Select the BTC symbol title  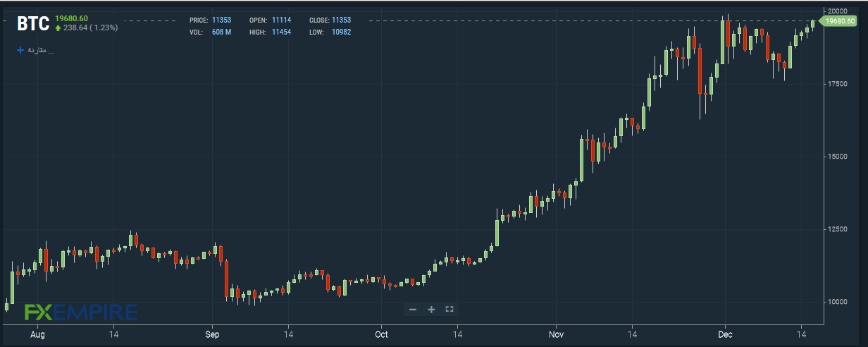(x=33, y=24)
